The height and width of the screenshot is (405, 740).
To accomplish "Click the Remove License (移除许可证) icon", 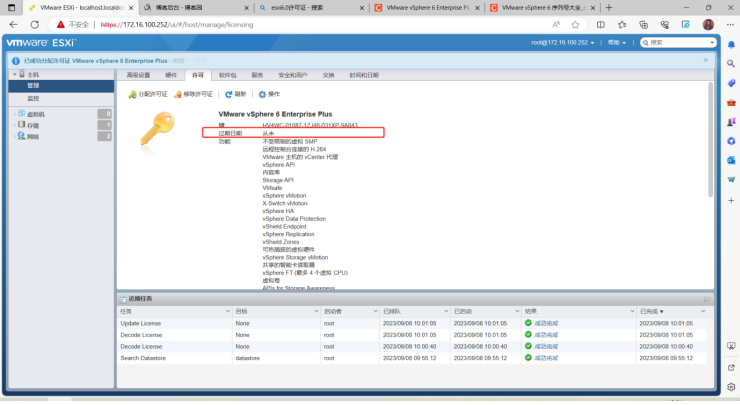I will (x=177, y=94).
